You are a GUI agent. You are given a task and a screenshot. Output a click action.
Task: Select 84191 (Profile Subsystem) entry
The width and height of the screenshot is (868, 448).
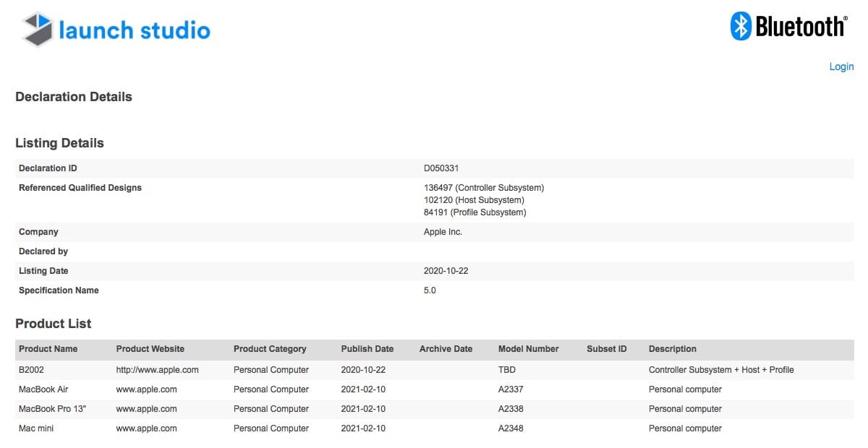pos(475,212)
